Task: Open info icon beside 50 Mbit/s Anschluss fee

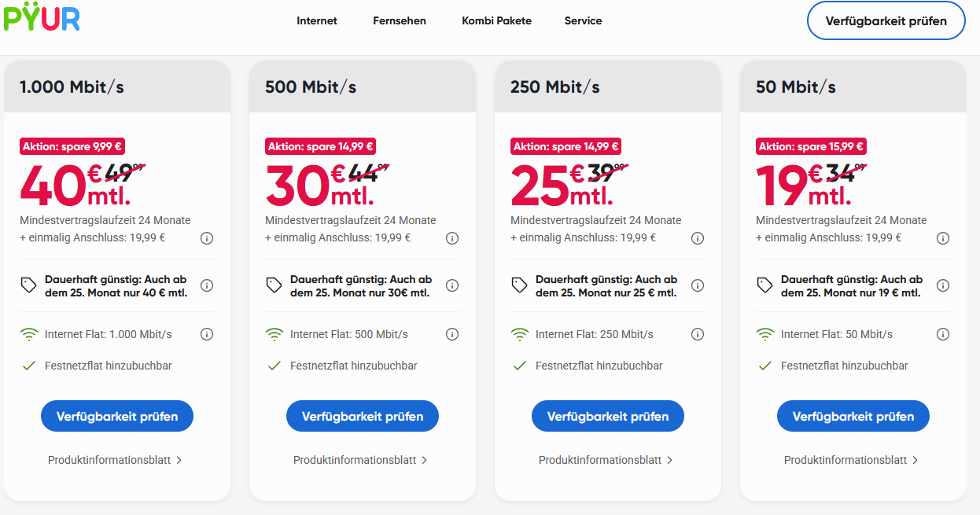Action: pos(943,238)
